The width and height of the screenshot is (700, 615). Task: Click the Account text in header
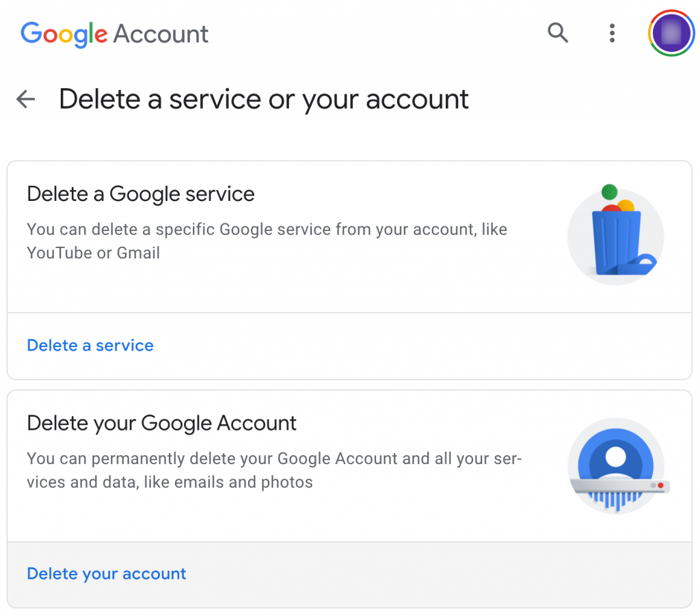(161, 34)
